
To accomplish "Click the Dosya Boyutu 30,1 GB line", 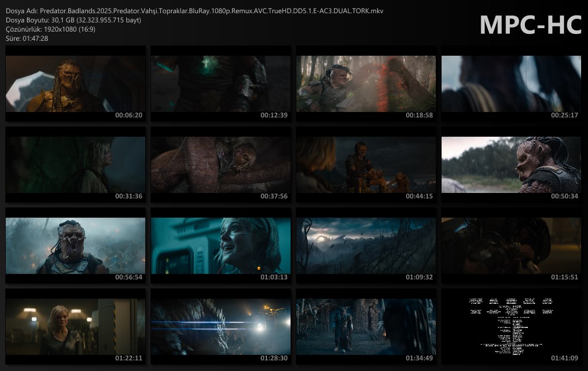I will 73,20.
